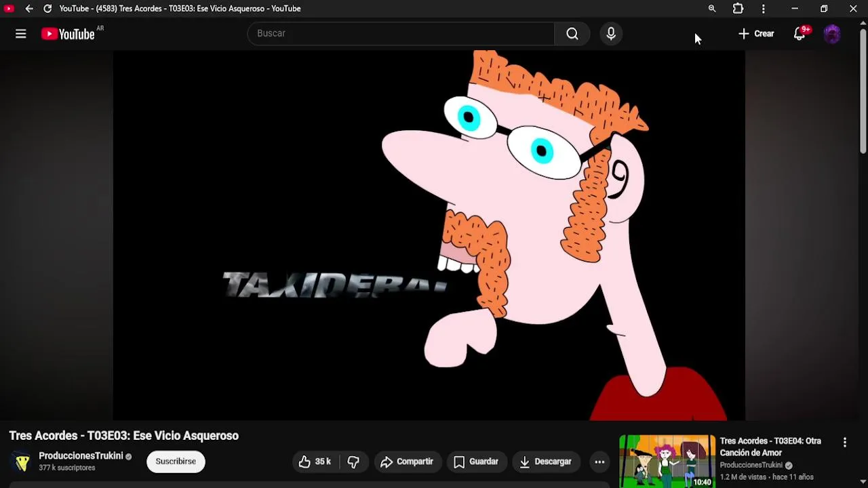Open ProduccionesTrukini channel avatar

(22, 462)
